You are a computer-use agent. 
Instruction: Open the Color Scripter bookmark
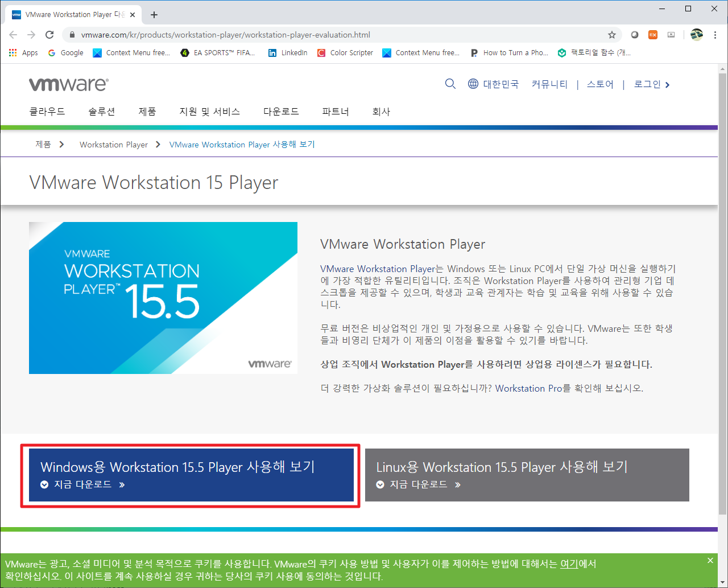click(x=345, y=53)
